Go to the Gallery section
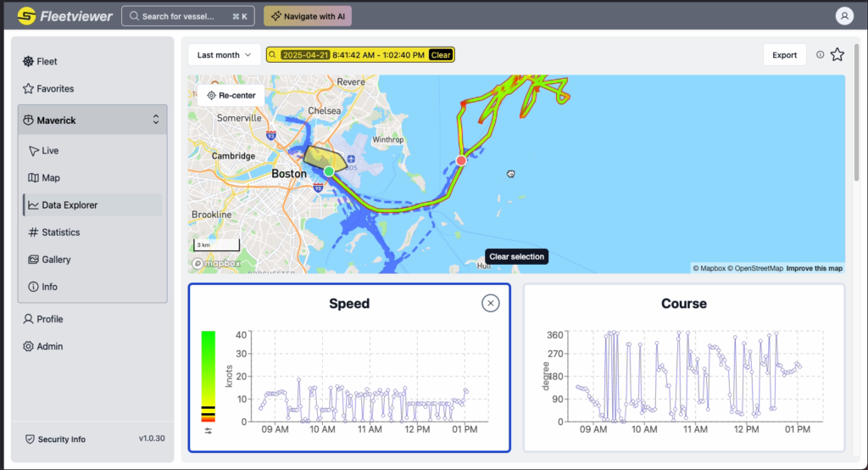The height and width of the screenshot is (470, 868). click(56, 260)
